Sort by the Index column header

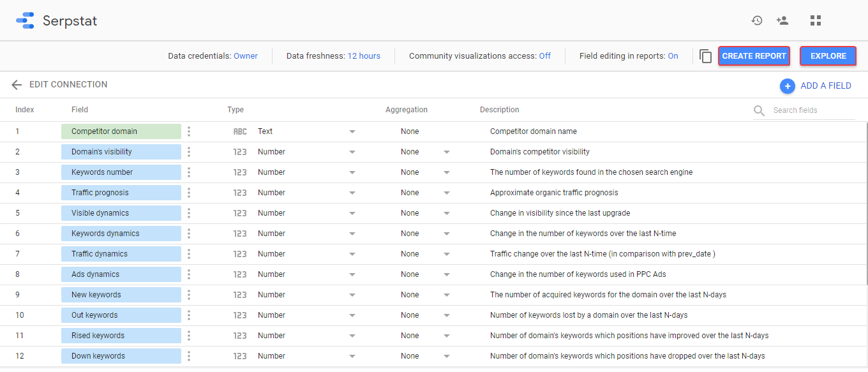[x=25, y=110]
